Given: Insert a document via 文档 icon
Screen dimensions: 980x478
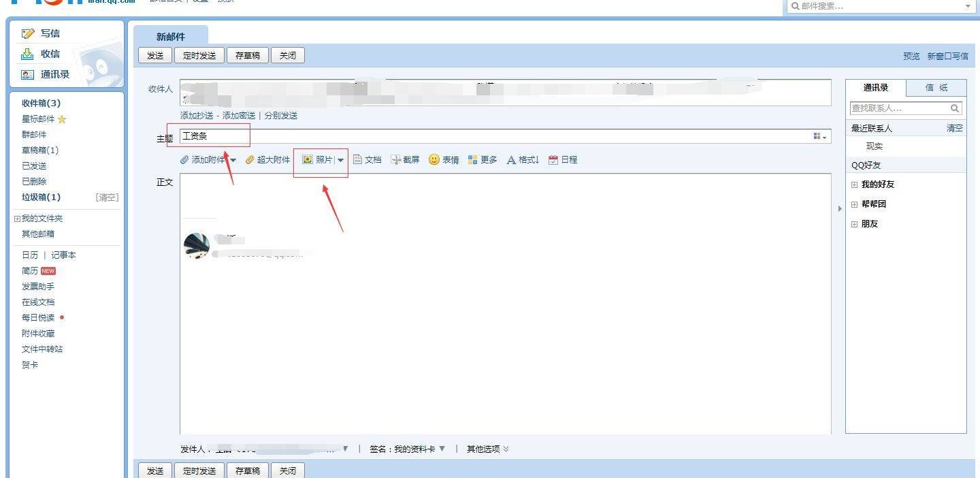Looking at the screenshot, I should click(357, 160).
